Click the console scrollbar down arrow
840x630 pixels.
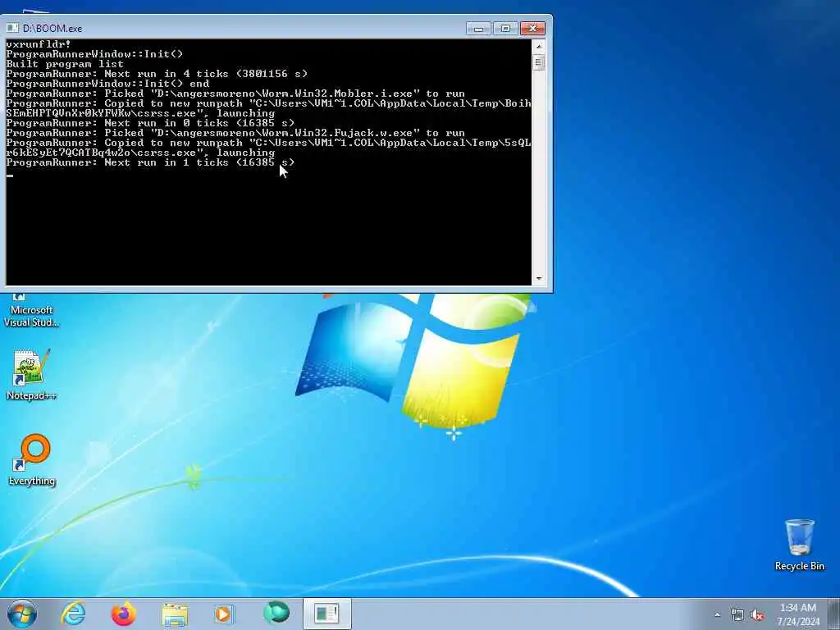click(x=538, y=279)
